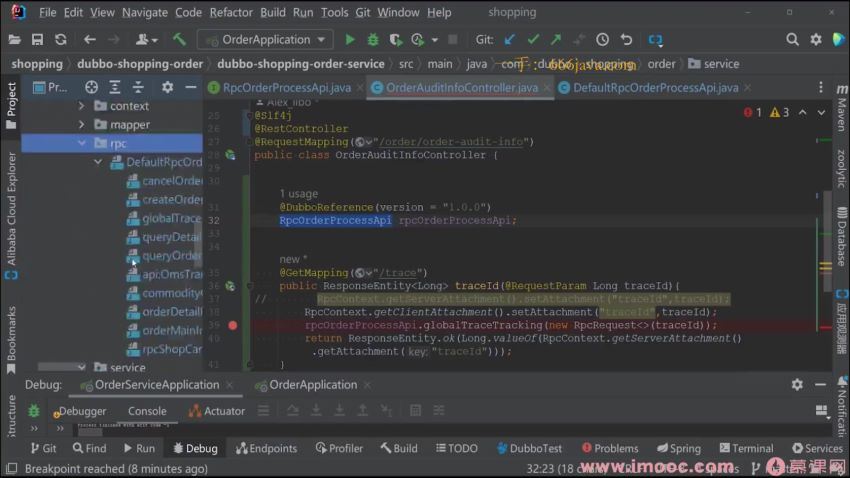
Task: Select the OrderApplication debug tab
Action: [313, 385]
